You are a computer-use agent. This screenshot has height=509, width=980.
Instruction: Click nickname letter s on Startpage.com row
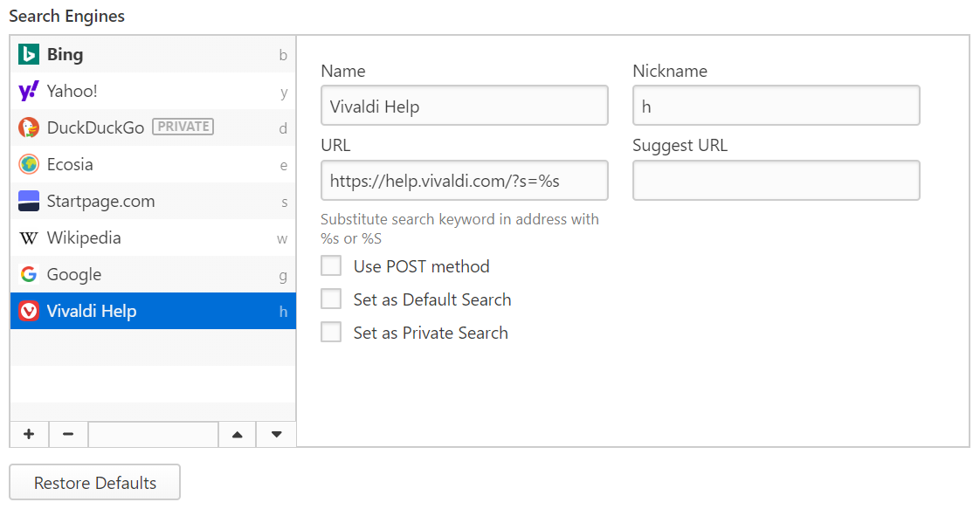285,203
